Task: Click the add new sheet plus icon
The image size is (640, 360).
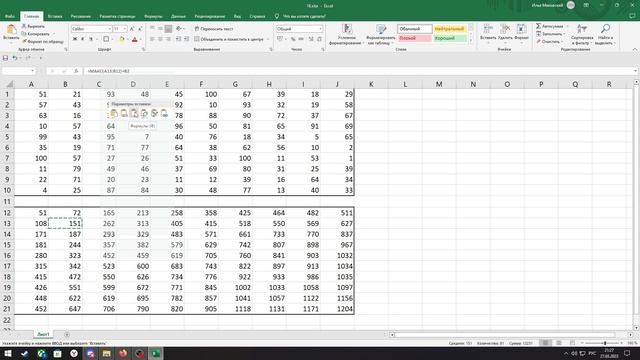Action: tap(67, 334)
